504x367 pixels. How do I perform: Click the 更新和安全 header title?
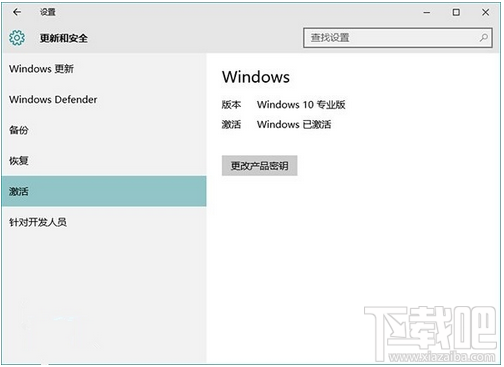[x=64, y=38]
